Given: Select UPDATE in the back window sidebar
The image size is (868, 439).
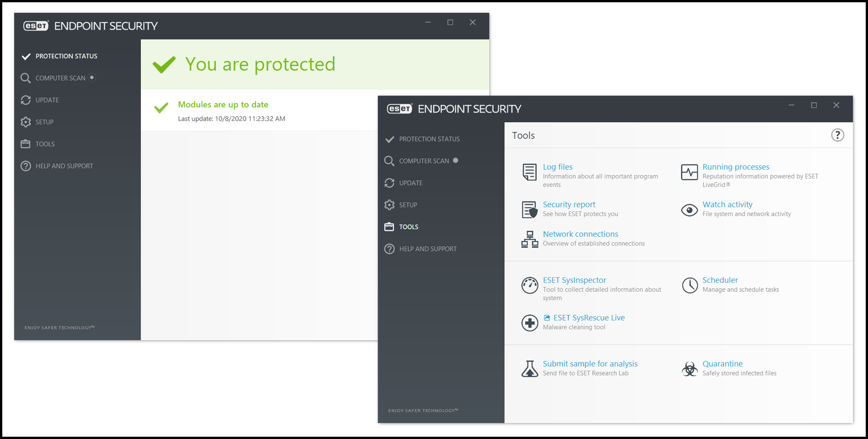Looking at the screenshot, I should [47, 100].
